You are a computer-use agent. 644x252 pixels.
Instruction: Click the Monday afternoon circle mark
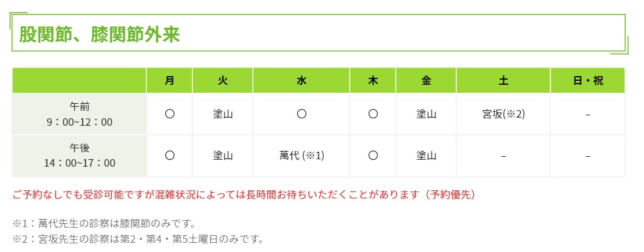pyautogui.click(x=169, y=155)
